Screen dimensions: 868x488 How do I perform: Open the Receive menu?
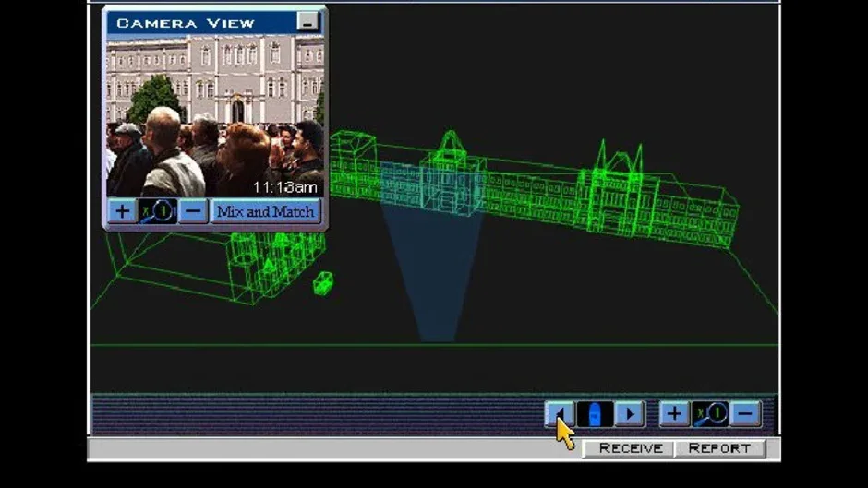tap(630, 448)
